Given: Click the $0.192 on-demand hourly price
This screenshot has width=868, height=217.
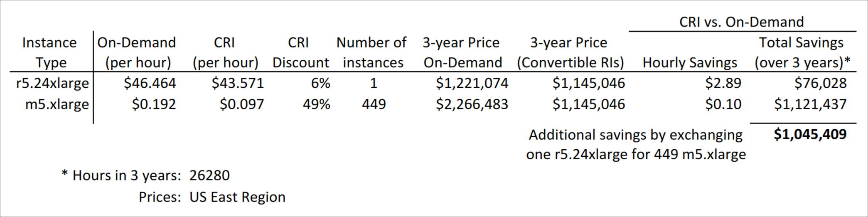Looking at the screenshot, I should [x=154, y=104].
